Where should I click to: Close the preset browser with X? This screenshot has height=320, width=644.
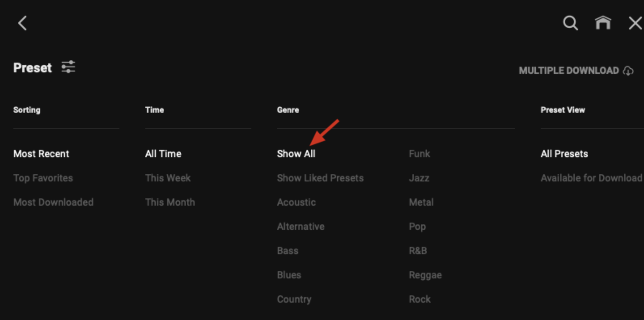coord(635,23)
